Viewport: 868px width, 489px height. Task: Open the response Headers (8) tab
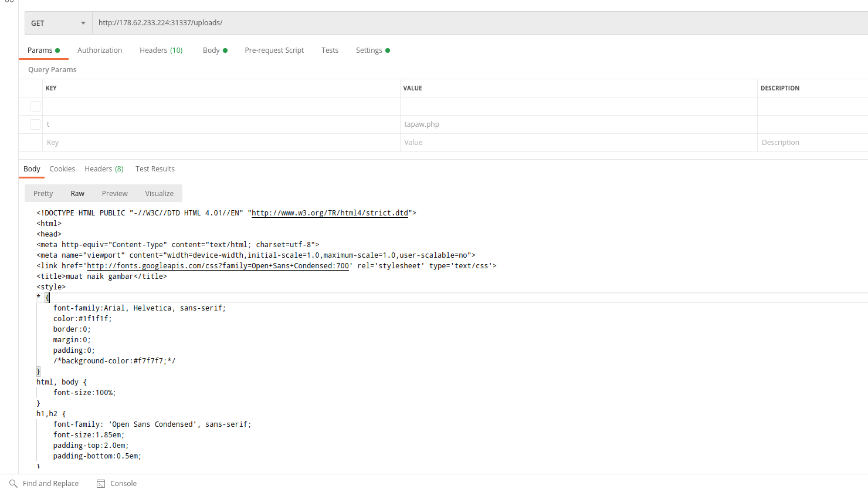104,169
